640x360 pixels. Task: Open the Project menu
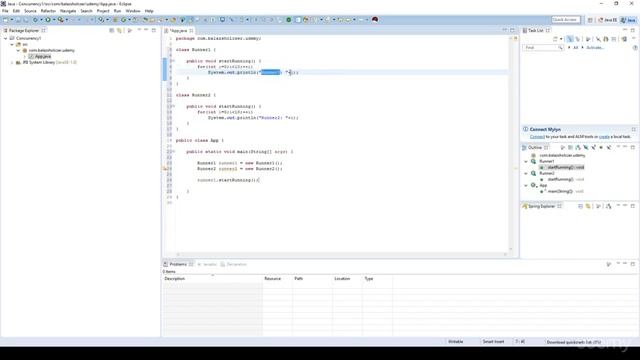point(103,11)
